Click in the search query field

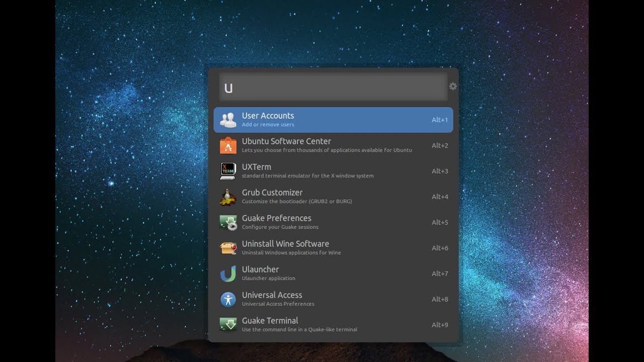[x=333, y=87]
